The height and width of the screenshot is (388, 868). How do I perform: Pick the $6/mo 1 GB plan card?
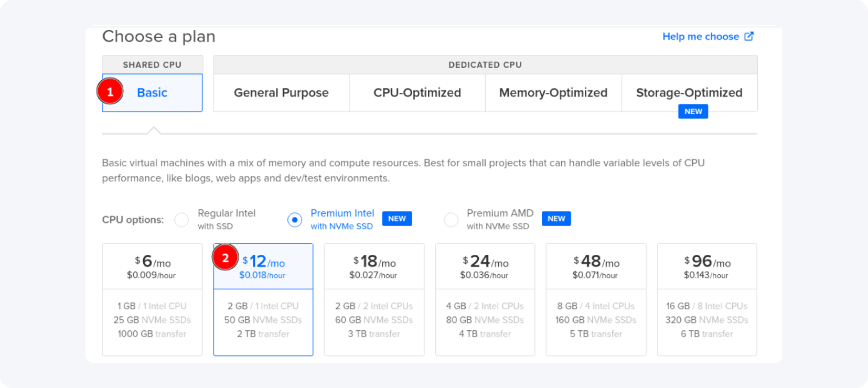click(152, 299)
